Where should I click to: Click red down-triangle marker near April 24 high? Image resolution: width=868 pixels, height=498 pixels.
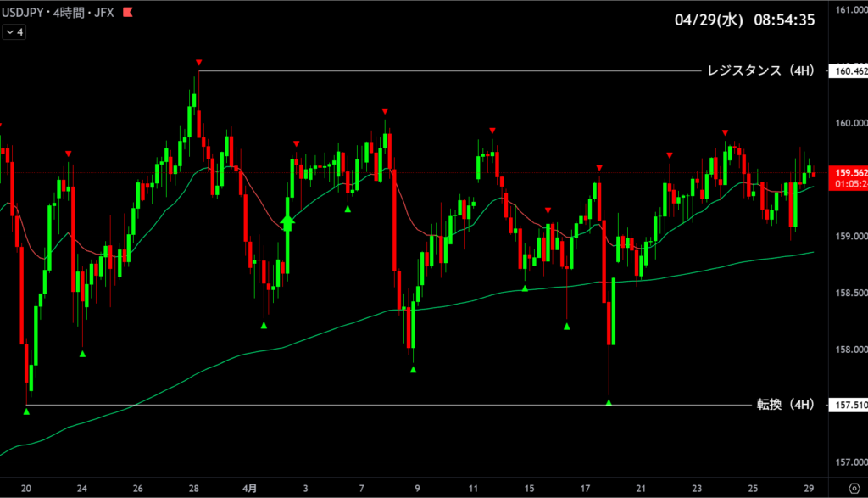click(725, 133)
